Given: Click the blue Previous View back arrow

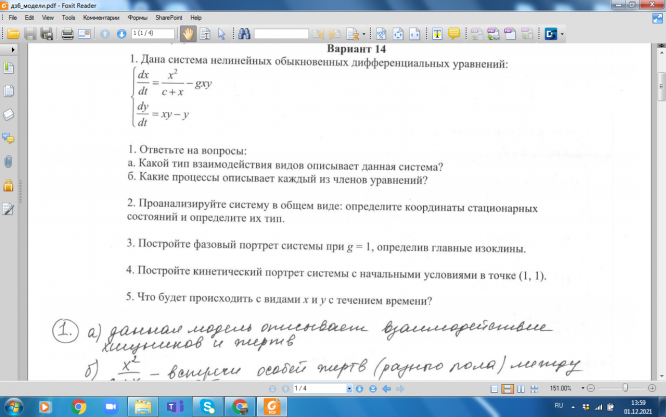Looking at the screenshot, I should [x=387, y=389].
